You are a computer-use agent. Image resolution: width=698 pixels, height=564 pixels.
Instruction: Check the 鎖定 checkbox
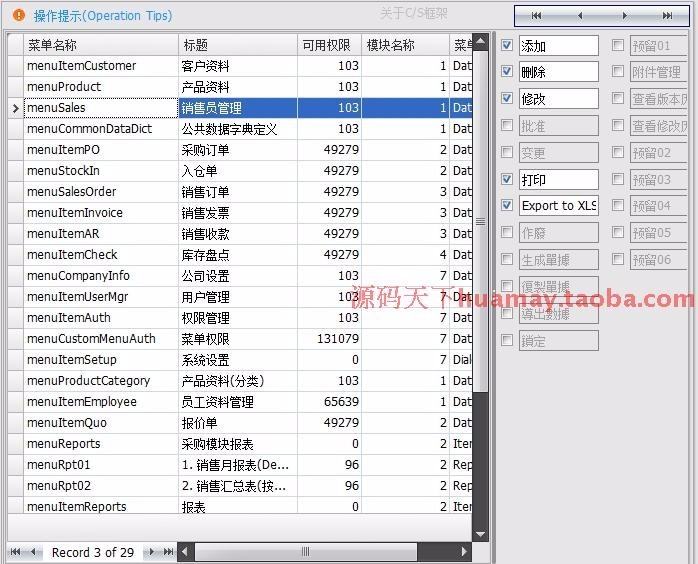tap(507, 341)
